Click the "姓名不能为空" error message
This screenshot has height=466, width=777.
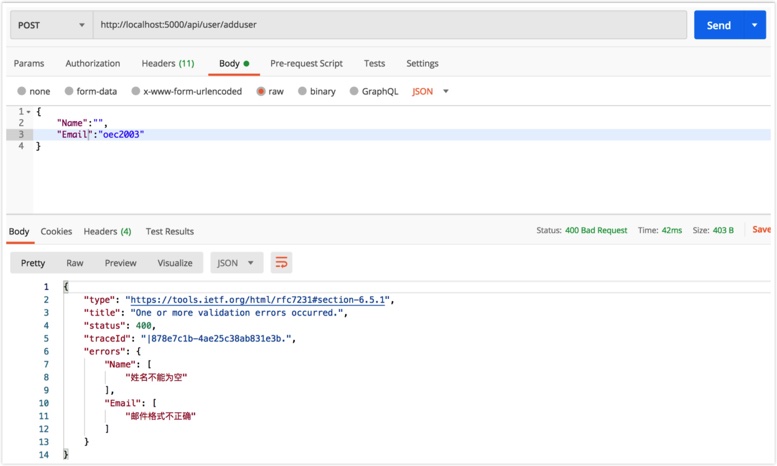(x=156, y=377)
